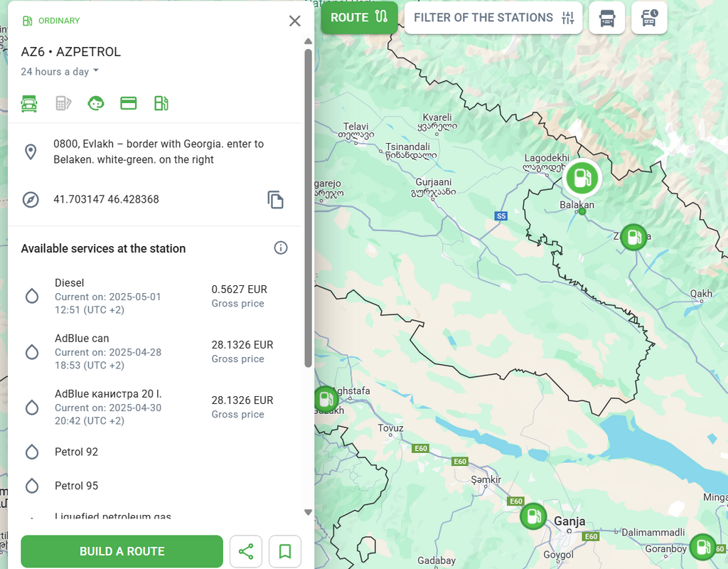728x569 pixels.
Task: Click the panel vertical scrollbar thumb
Action: (308, 208)
